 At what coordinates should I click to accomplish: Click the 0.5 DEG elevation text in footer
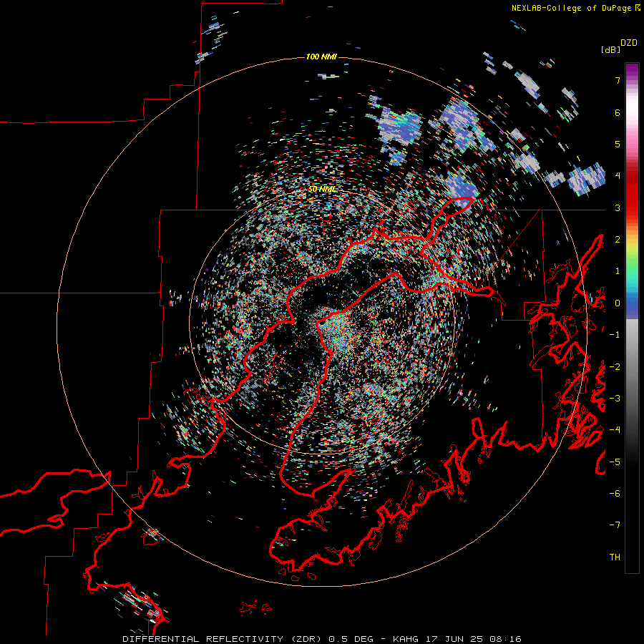(x=351, y=639)
